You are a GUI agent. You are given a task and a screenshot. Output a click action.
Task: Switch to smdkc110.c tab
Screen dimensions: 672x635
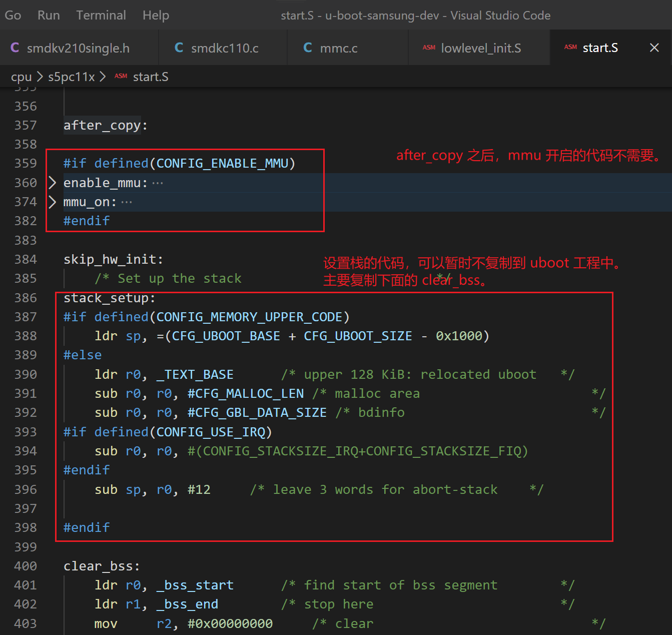tap(223, 48)
